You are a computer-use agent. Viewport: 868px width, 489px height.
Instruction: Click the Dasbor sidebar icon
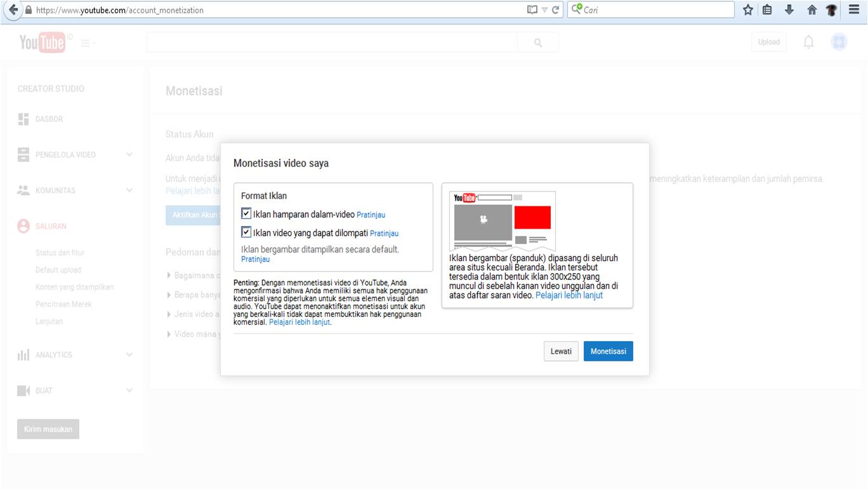23,119
